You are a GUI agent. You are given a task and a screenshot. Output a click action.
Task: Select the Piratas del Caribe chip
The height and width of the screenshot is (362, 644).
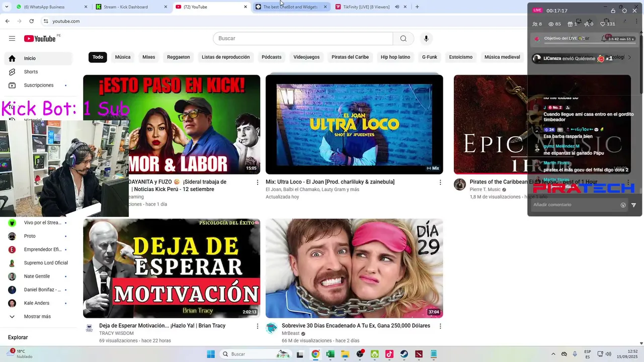tap(350, 57)
